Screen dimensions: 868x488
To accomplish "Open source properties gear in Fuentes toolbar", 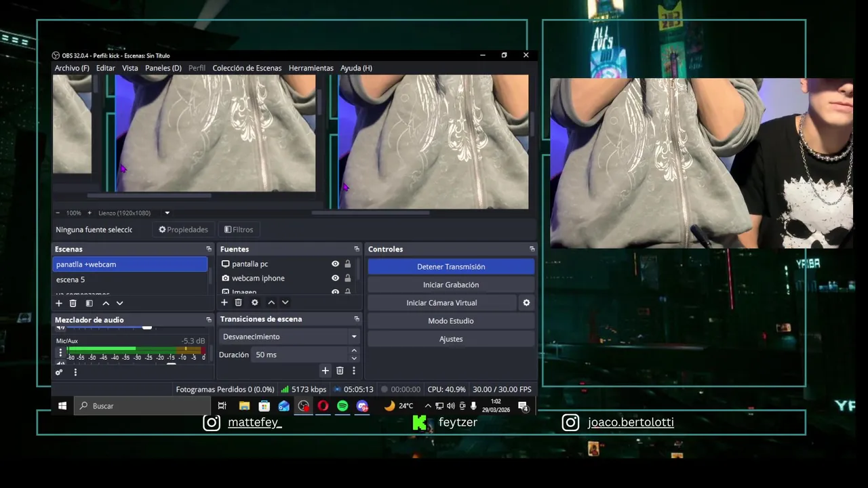I will [x=255, y=302].
